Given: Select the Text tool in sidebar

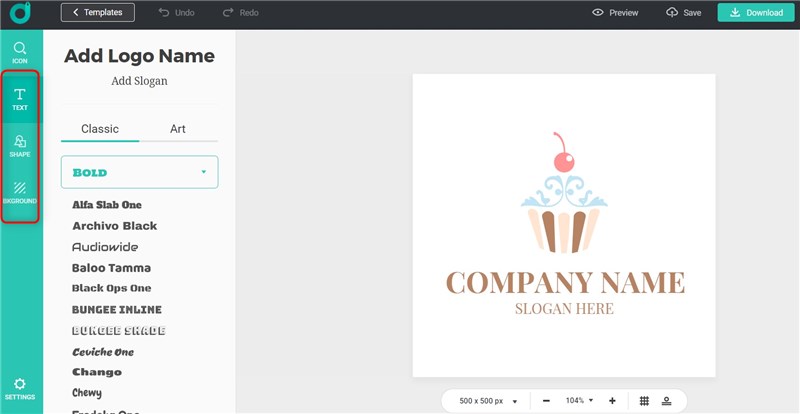Looking at the screenshot, I should pos(19,98).
